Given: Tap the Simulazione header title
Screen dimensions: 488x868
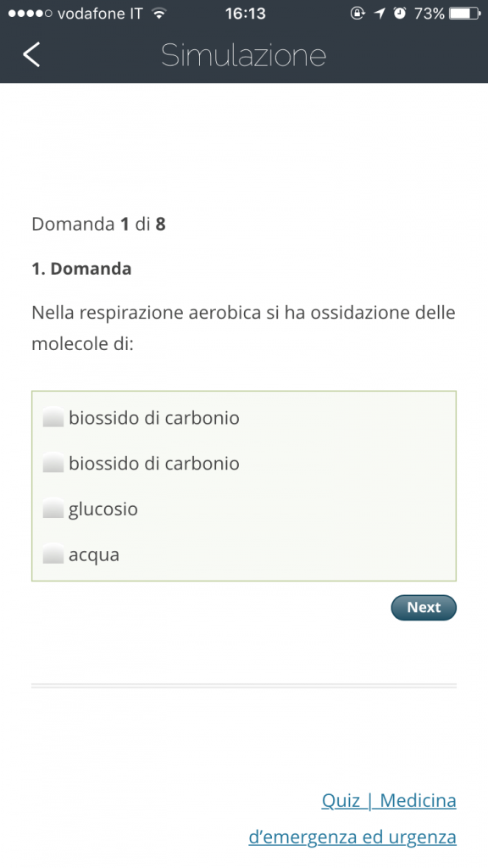Looking at the screenshot, I should click(243, 55).
